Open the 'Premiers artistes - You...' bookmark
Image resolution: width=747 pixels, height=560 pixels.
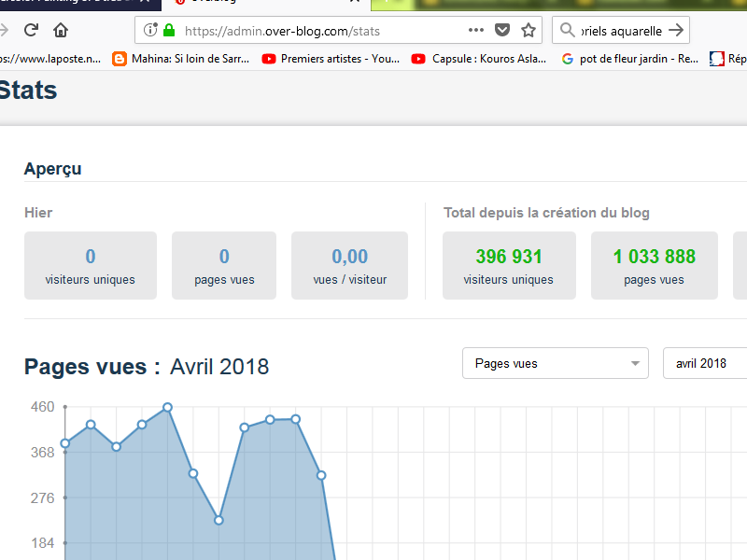(331, 59)
